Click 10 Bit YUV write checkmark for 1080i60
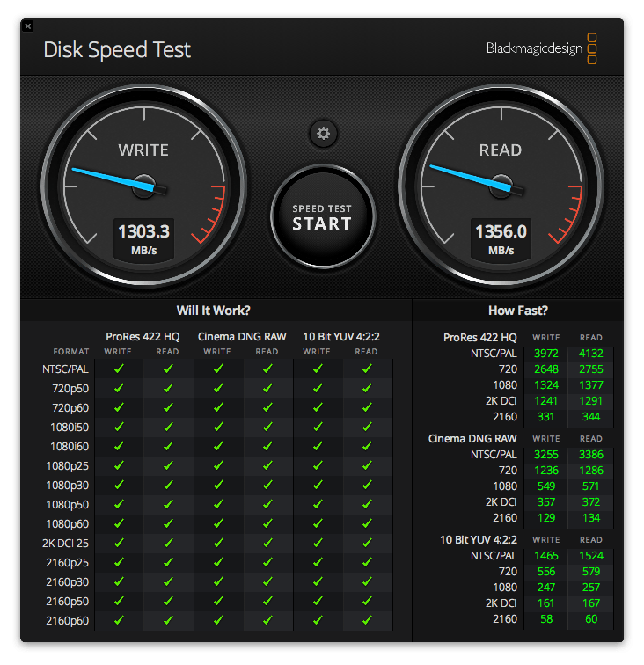Screen dimensions: 644x665 tap(318, 446)
